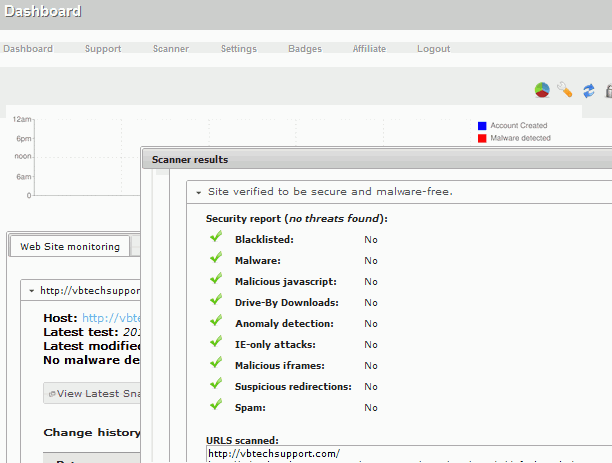The image size is (612, 463).
Task: Click the View Latest Snapshot button
Action: 94,393
